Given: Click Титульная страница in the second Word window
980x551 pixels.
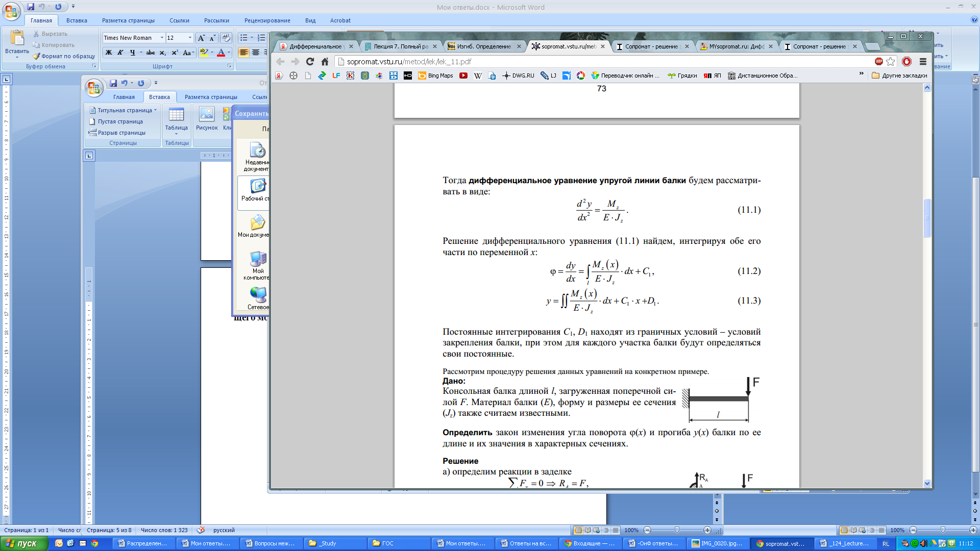Looking at the screenshot, I should tap(124, 110).
